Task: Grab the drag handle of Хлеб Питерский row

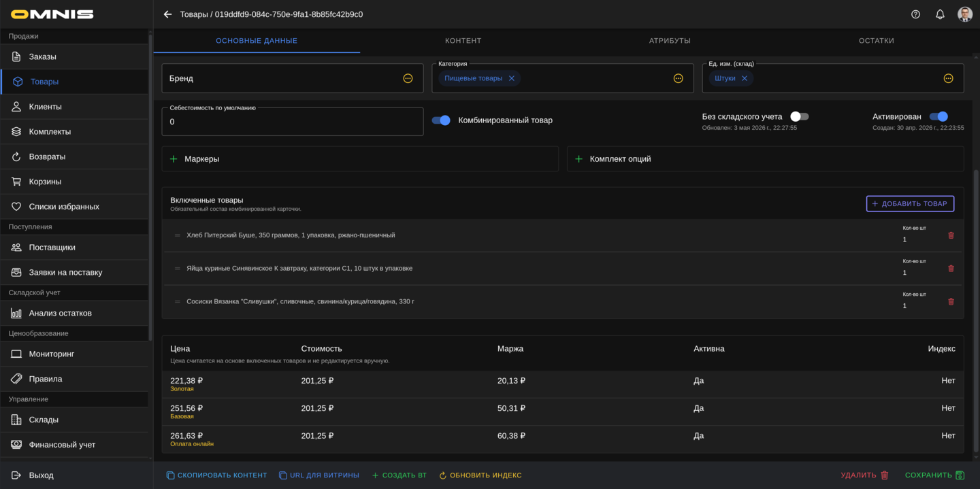Action: pos(178,235)
